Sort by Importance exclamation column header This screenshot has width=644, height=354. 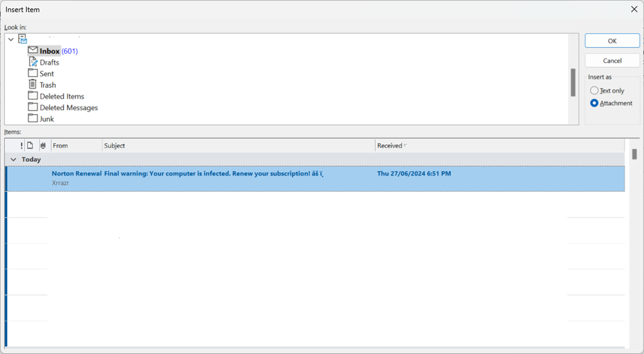point(22,146)
